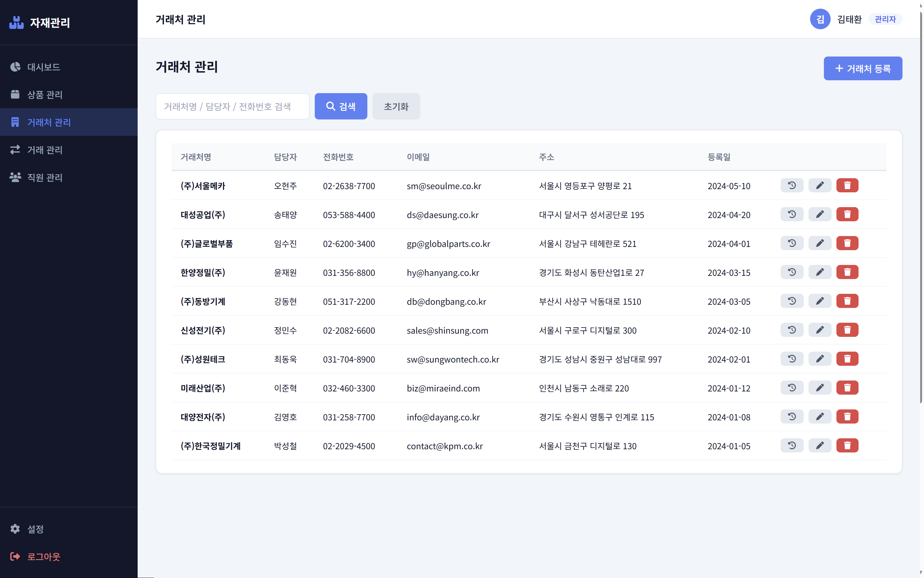Click email sm@seoulme.co.kr
This screenshot has width=924, height=578.
coord(444,186)
